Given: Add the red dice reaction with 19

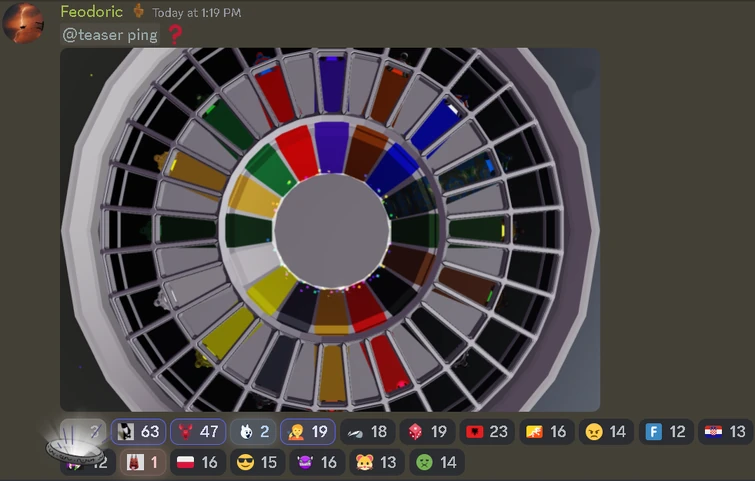Looking at the screenshot, I should pos(427,431).
